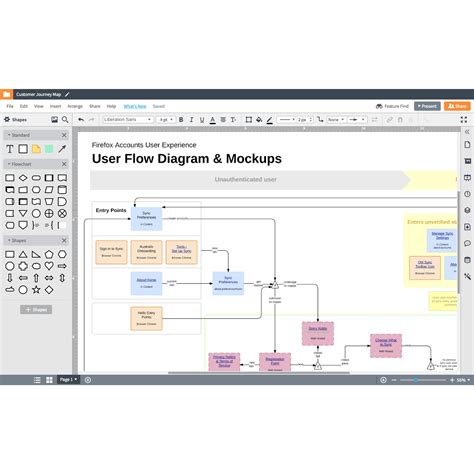
Task: Open the layers icon in right dock
Action: tap(467, 210)
